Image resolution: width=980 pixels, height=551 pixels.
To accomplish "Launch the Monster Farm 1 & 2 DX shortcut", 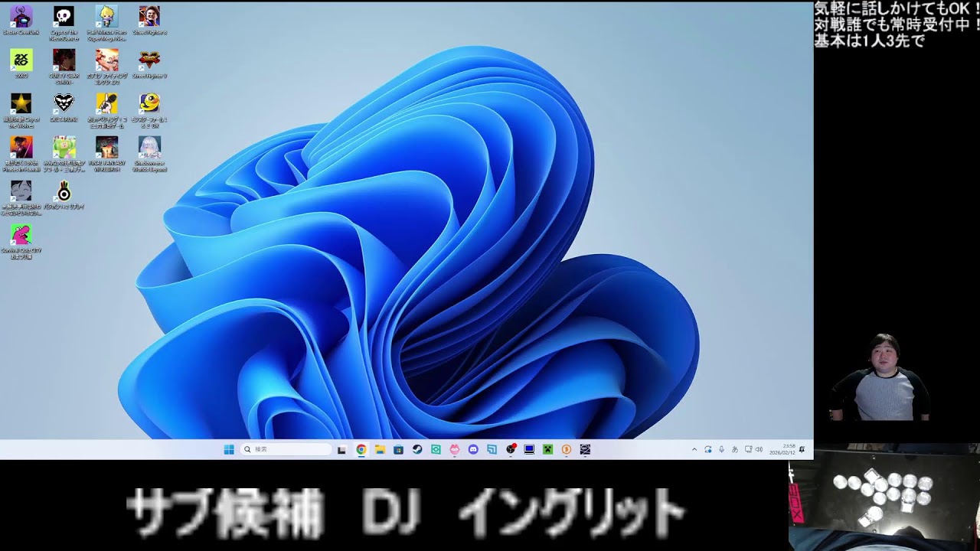I will (149, 109).
